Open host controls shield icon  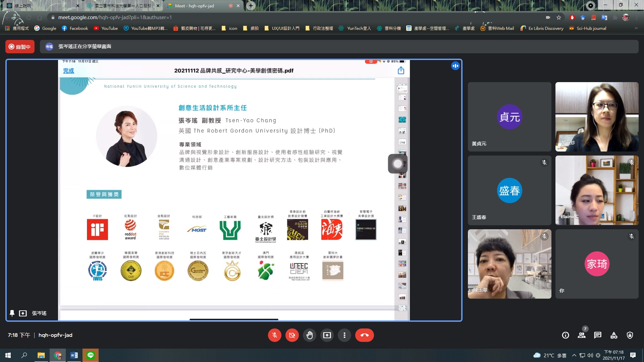630,335
